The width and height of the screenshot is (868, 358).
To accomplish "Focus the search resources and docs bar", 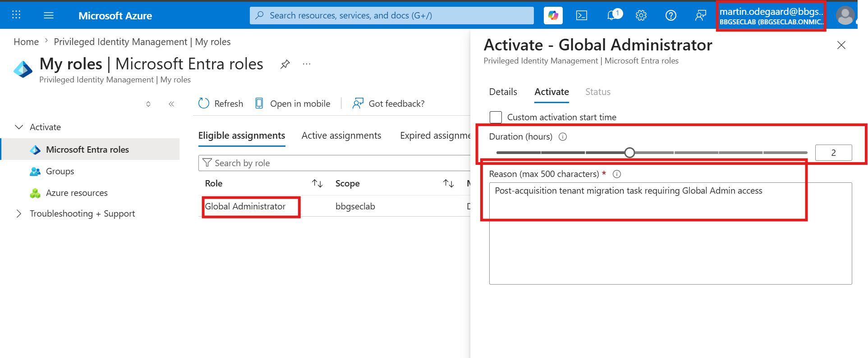I will pos(391,15).
